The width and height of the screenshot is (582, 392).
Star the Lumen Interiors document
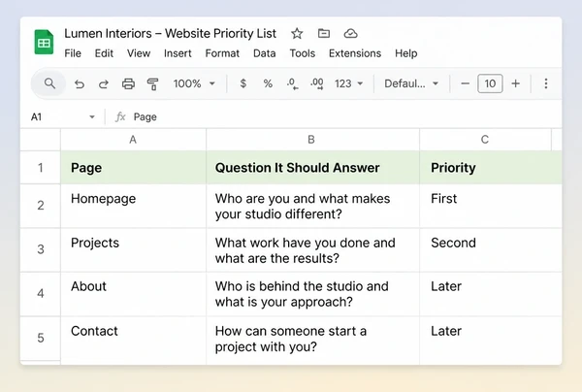tap(297, 33)
